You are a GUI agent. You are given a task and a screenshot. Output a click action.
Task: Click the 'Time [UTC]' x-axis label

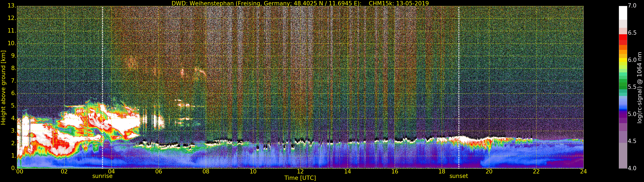300,178
